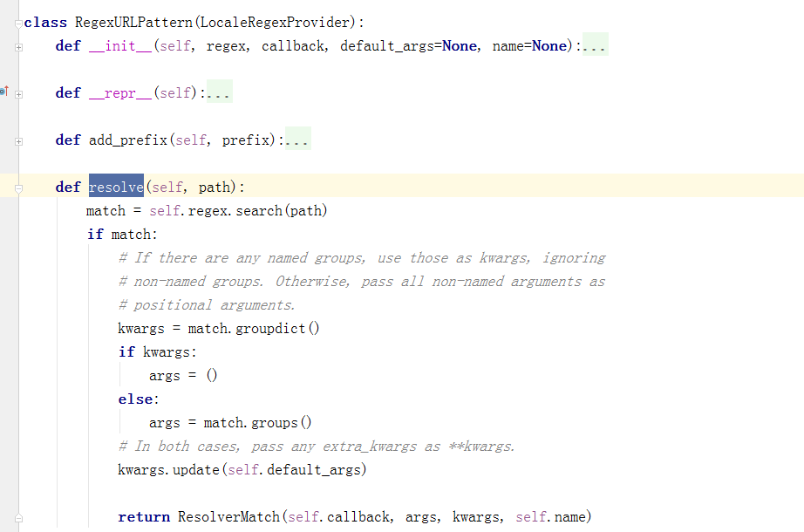Click LocaleRegexProvider in the class declaration
The image size is (804, 532).
276,22
